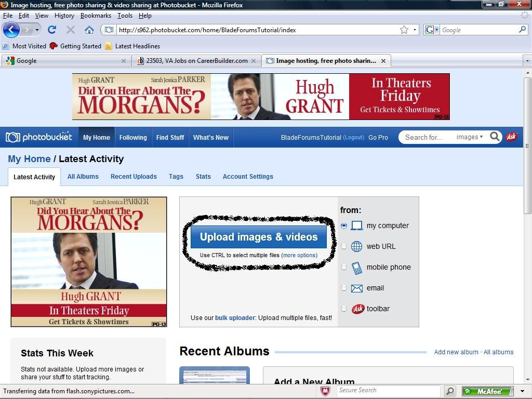Open the back/forward history dropdown arrow
The width and height of the screenshot is (532, 399).
37,30
